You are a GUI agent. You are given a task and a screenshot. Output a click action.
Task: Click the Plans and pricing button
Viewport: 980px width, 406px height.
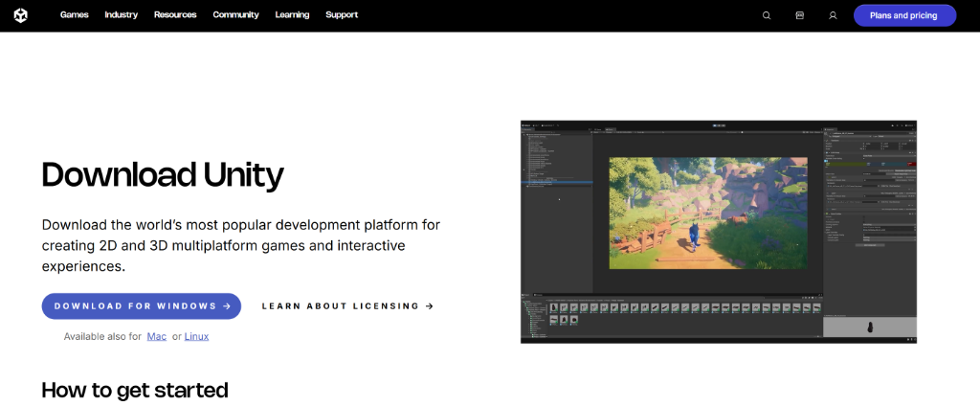pos(904,15)
